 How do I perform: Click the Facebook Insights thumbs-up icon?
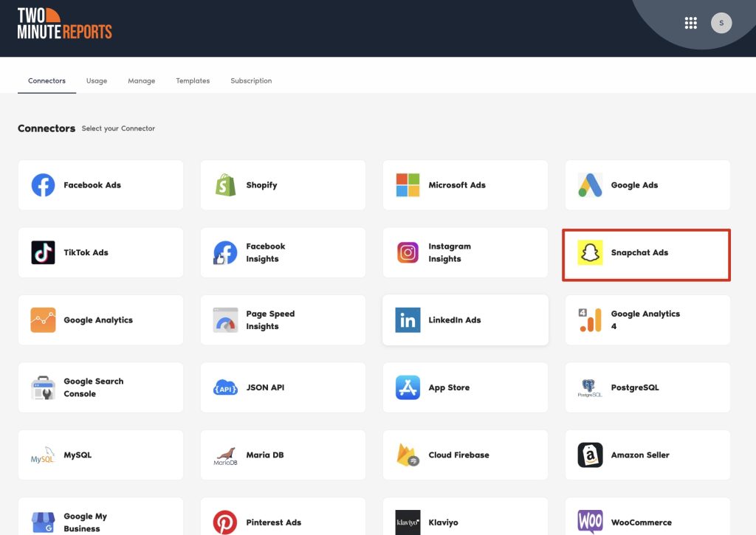225,252
